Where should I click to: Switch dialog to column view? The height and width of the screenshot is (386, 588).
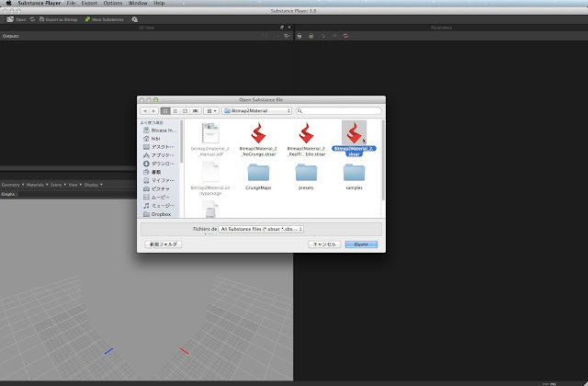[185, 111]
